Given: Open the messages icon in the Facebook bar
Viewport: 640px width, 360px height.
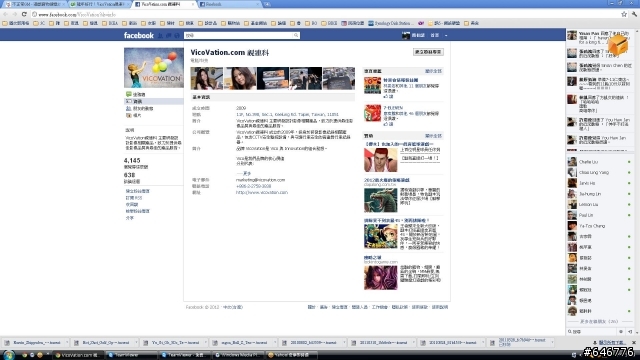Looking at the screenshot, I should [x=169, y=36].
